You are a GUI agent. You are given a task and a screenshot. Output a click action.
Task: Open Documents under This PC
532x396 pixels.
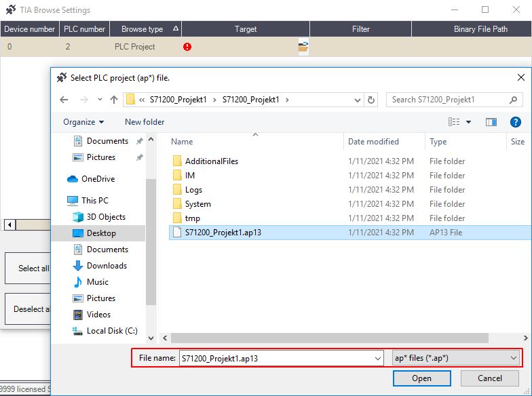100,250
